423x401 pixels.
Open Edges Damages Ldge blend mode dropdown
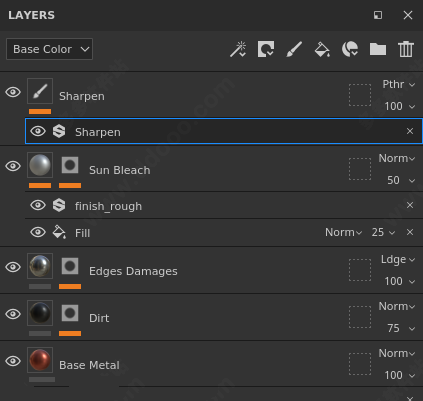(398, 259)
